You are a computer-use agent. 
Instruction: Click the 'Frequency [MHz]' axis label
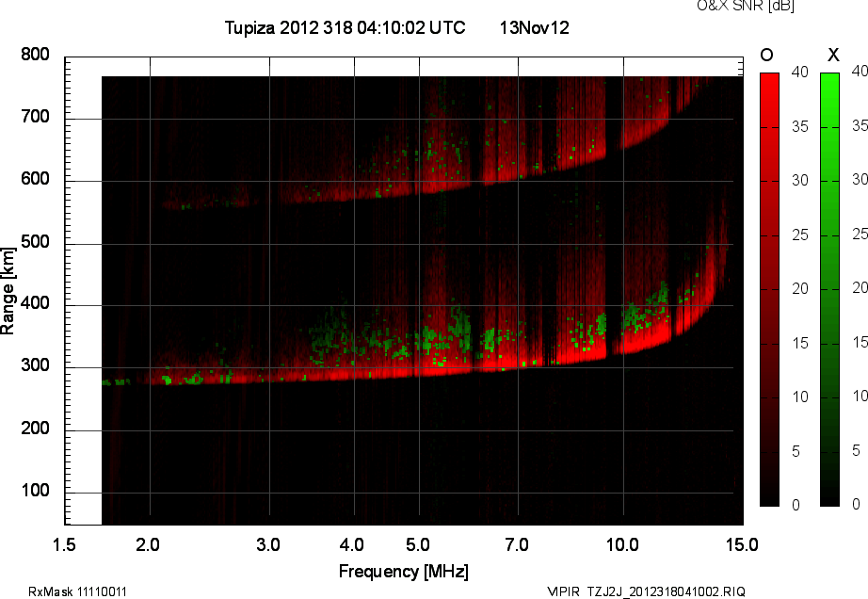pos(404,572)
